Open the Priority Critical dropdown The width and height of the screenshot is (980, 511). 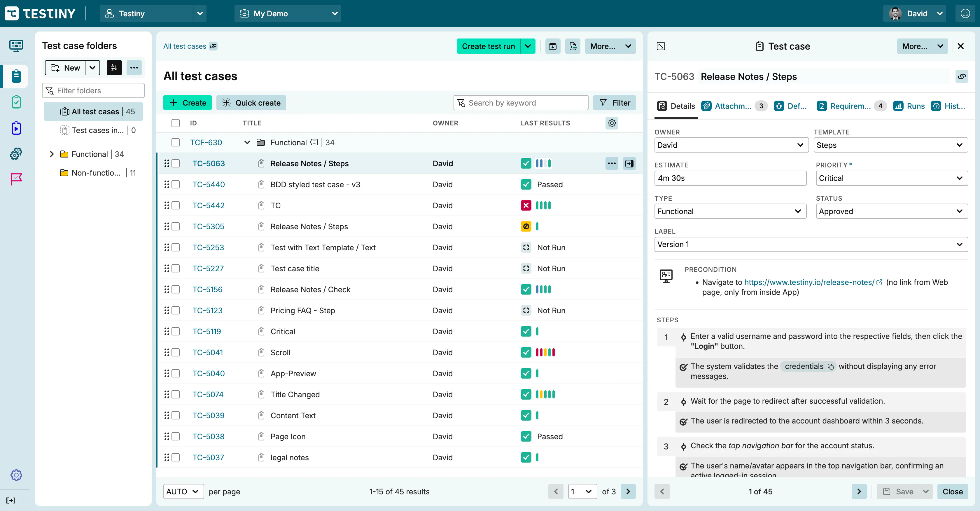pos(892,178)
